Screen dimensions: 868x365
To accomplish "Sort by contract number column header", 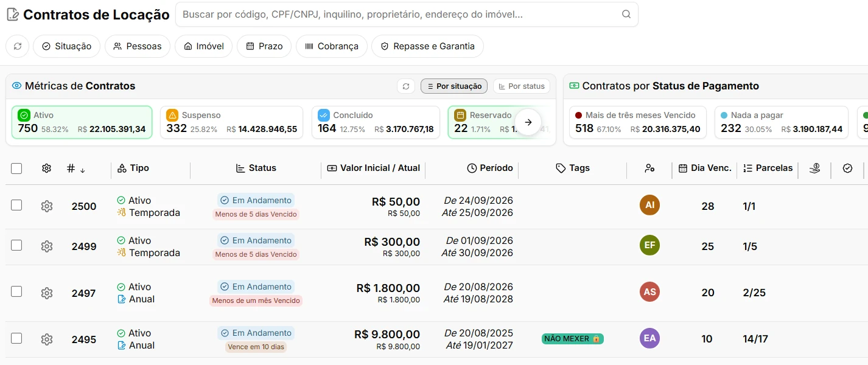I will click(76, 169).
